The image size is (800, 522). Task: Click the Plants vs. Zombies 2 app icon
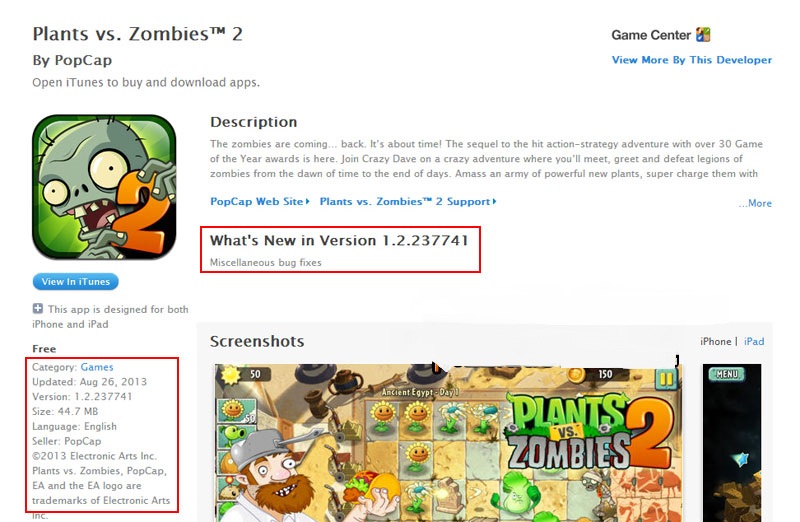click(104, 187)
